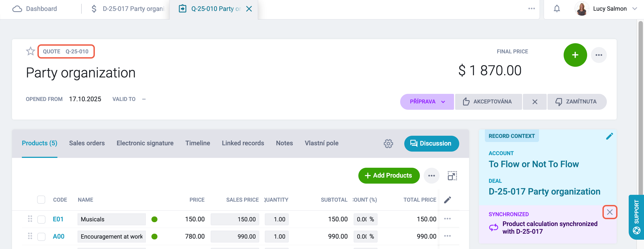644x249 pixels.
Task: Click the Encouragement at work name field
Action: [x=112, y=236]
